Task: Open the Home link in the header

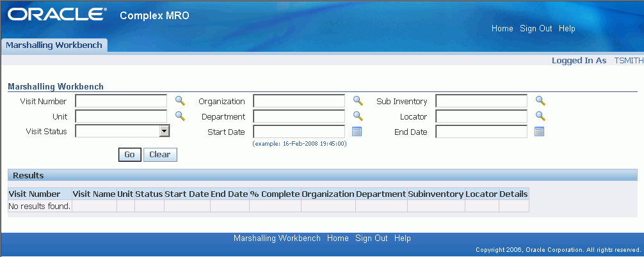Action: point(503,28)
